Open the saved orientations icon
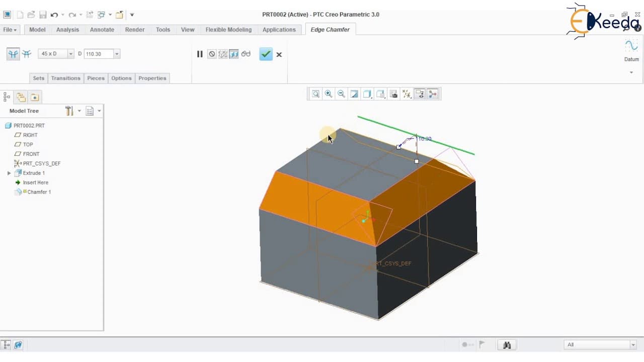Image resolution: width=644 pixels, height=362 pixels. [381, 94]
